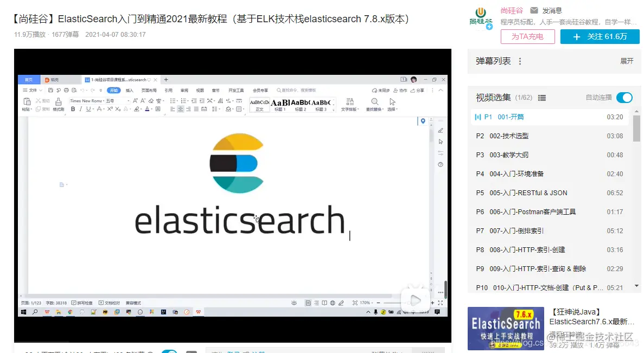644x353 pixels.
Task: Click 文档校对 in the status bar
Action: [x=109, y=303]
